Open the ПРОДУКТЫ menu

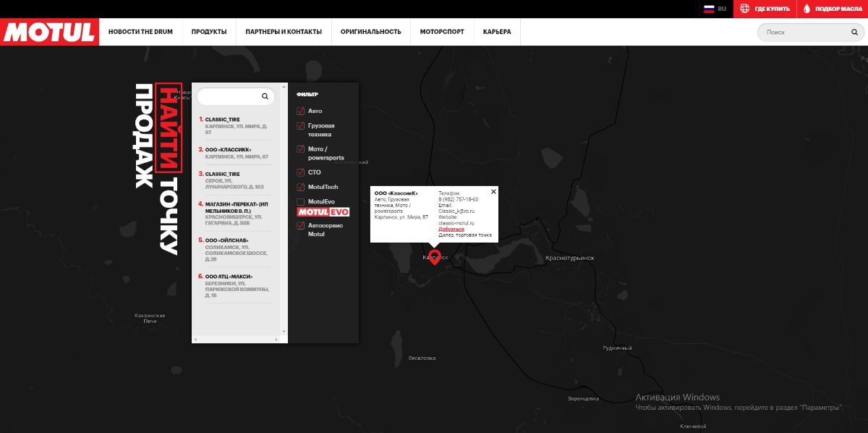pyautogui.click(x=209, y=32)
